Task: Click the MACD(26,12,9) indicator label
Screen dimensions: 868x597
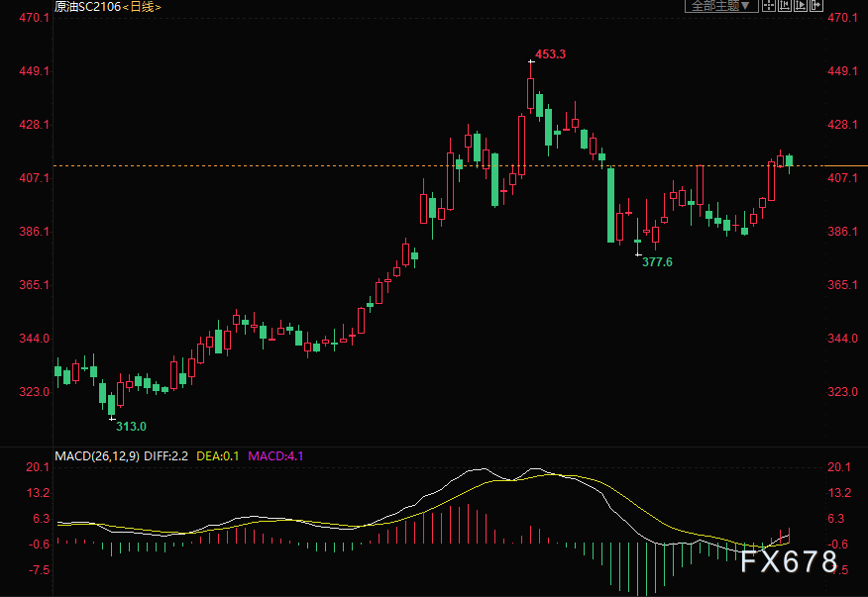Action: (x=96, y=456)
